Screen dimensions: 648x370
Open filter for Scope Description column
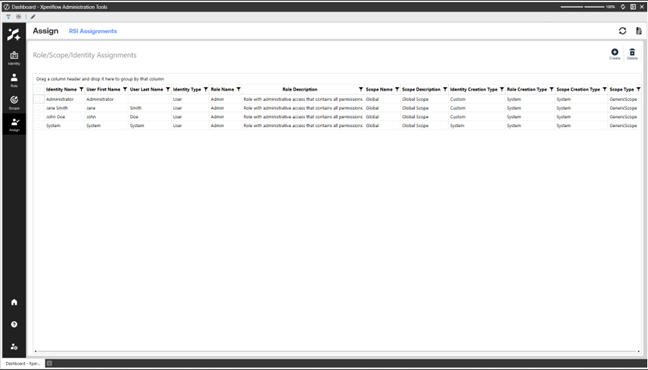pyautogui.click(x=445, y=89)
